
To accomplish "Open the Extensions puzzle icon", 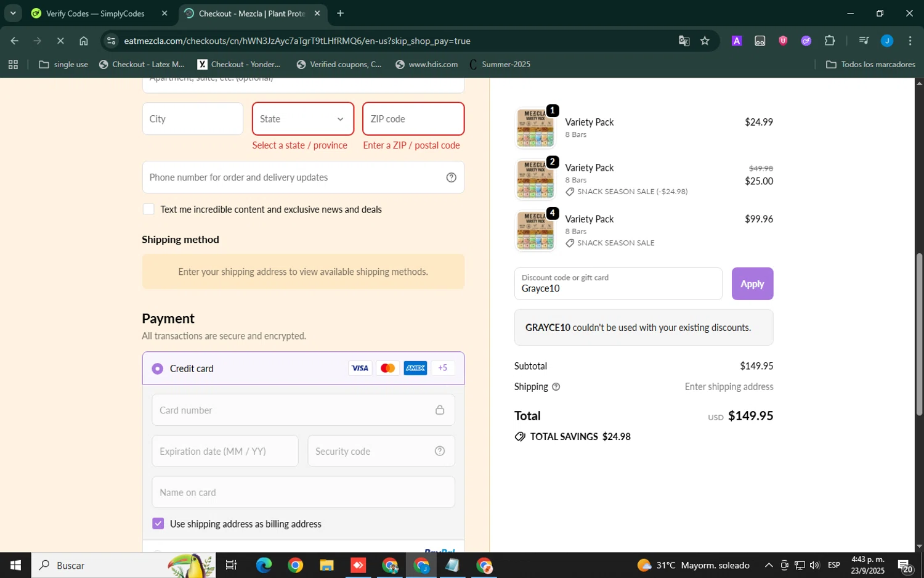I will (830, 41).
